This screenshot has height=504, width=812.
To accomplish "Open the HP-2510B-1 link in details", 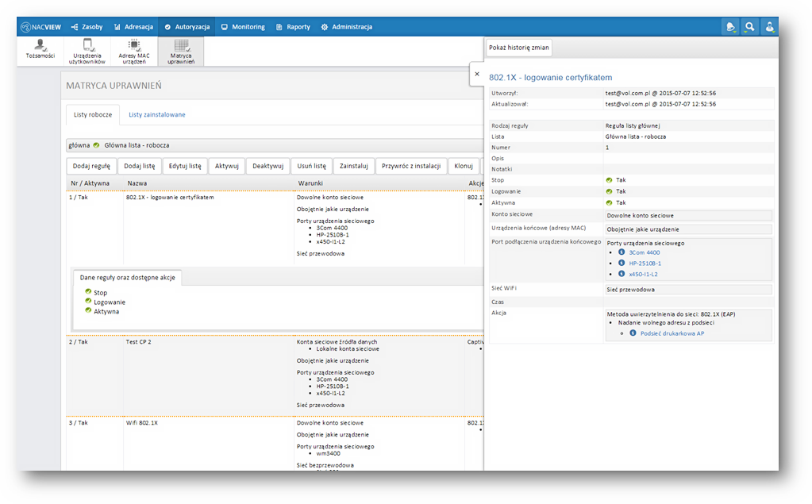I will [x=645, y=264].
